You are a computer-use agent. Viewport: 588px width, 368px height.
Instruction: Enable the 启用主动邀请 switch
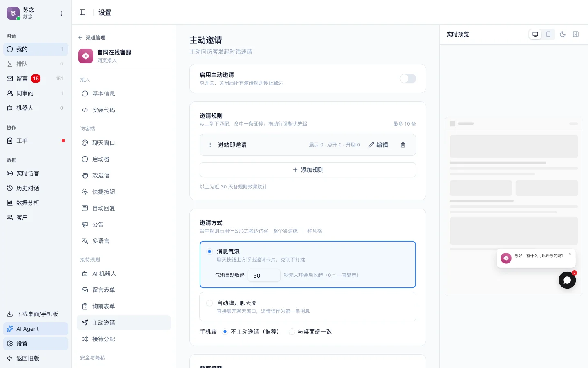click(x=408, y=79)
